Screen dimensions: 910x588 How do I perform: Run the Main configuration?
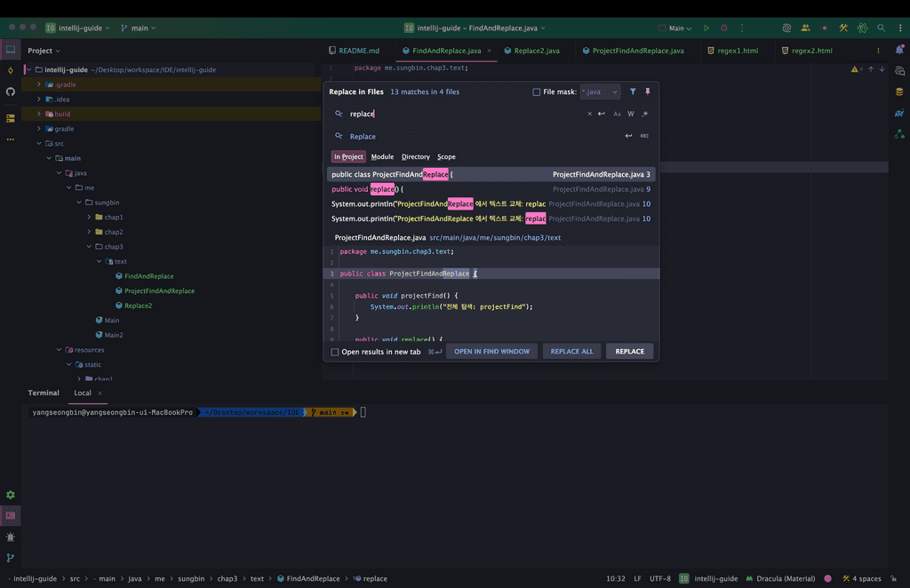706,28
